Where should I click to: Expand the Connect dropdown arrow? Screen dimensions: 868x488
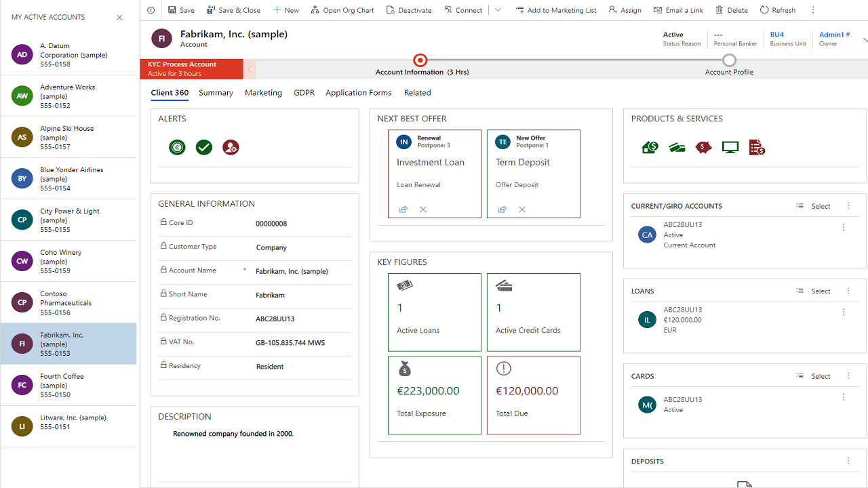[498, 10]
